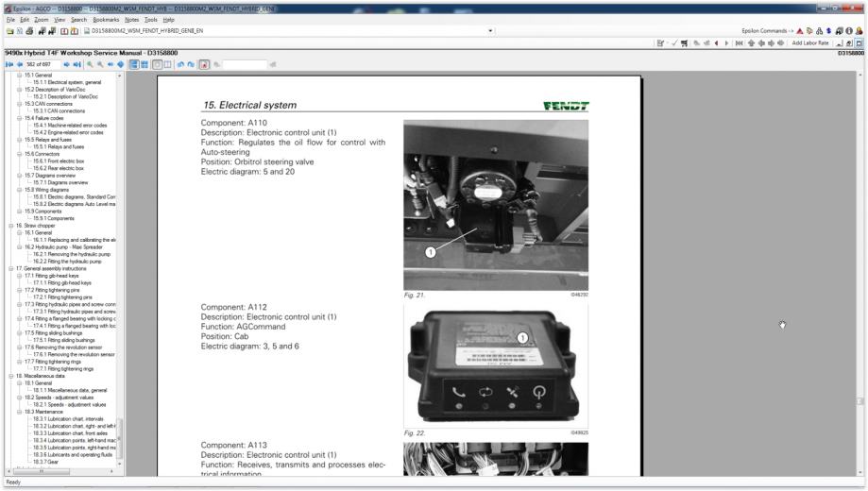Click the red PDF icon in viewer toolbar
This screenshot has width=868, height=491.
coord(204,65)
